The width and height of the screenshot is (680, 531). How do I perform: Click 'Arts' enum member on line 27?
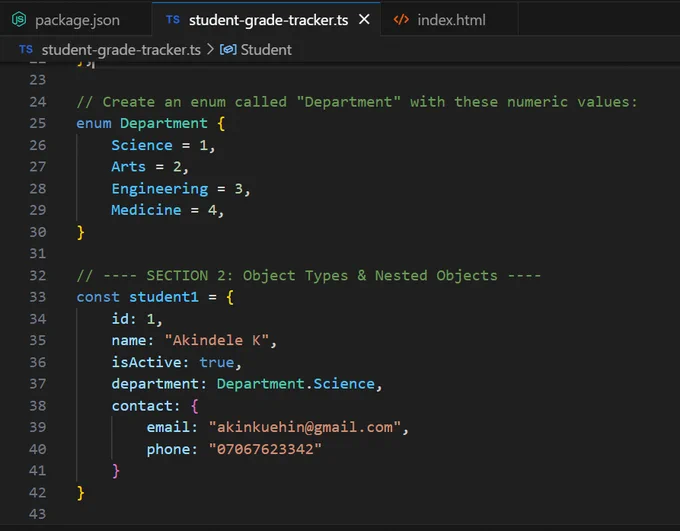pos(128,167)
